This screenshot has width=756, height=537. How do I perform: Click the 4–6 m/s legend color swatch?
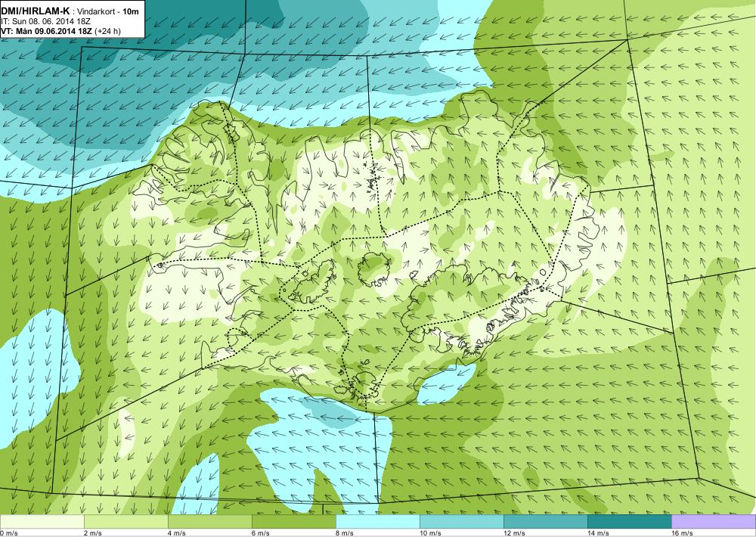pyautogui.click(x=210, y=522)
